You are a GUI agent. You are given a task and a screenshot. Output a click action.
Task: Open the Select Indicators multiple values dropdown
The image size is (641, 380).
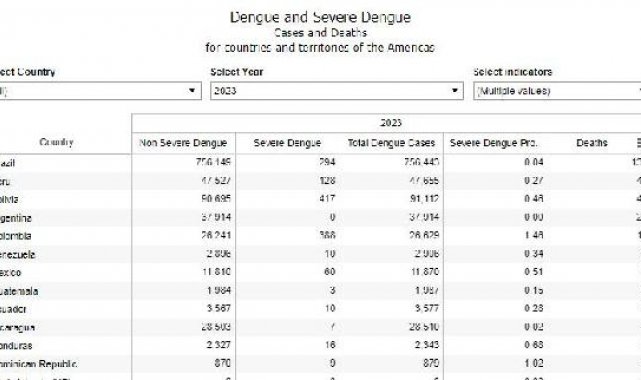pos(557,91)
